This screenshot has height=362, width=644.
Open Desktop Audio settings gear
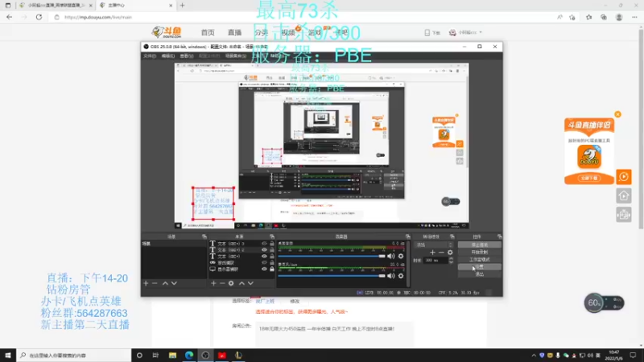tap(401, 256)
